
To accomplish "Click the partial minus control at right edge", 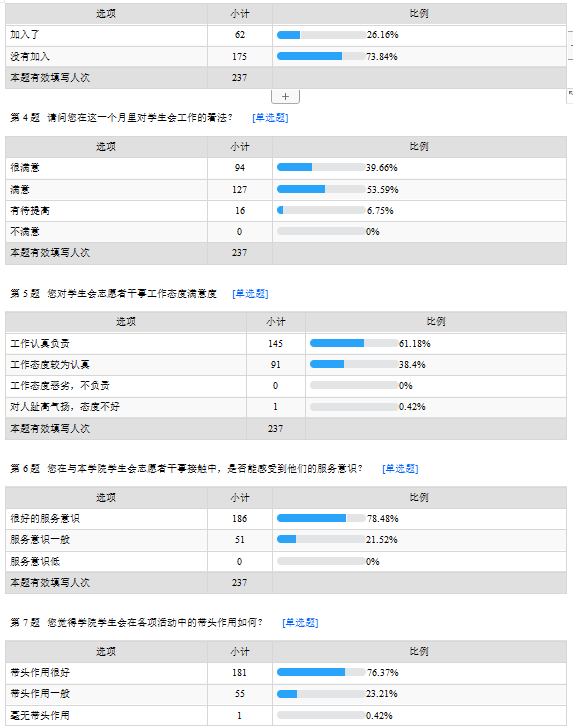I will 571,46.
